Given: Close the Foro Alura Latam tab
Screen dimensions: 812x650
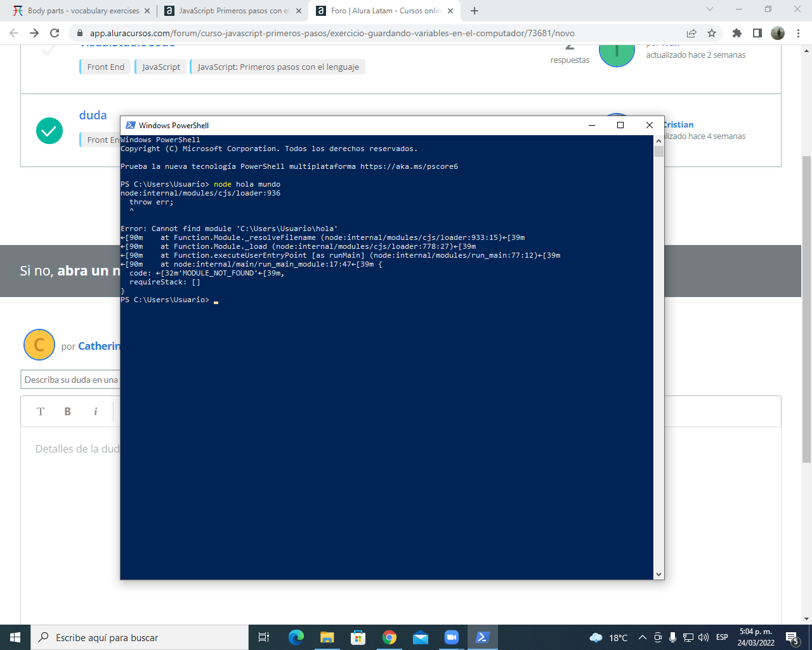Looking at the screenshot, I should click(450, 11).
